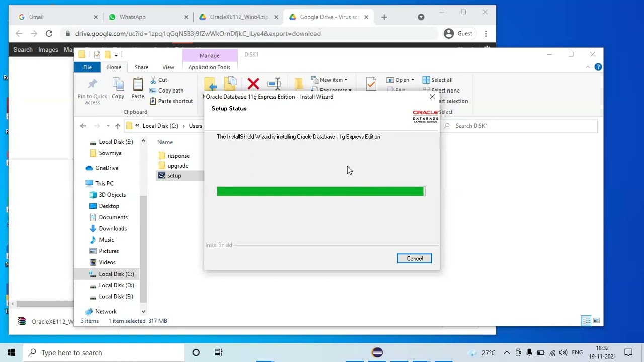Click Users in the address breadcrumb

pyautogui.click(x=195, y=126)
